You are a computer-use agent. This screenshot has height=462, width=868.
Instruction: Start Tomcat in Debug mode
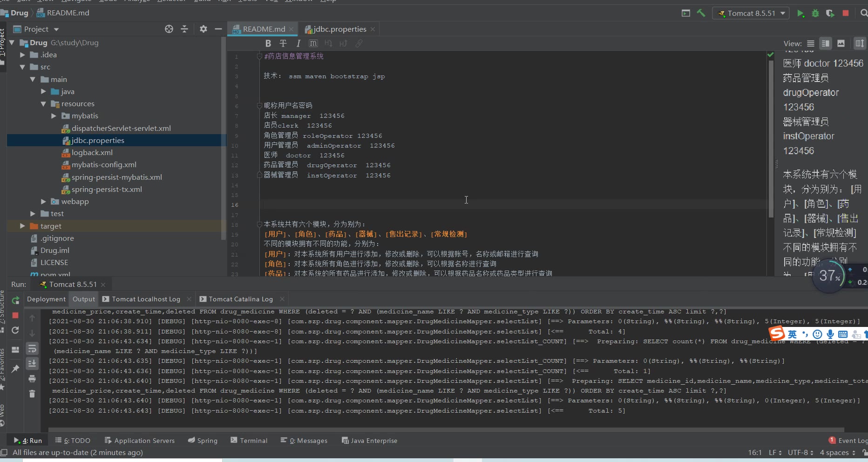click(x=815, y=14)
